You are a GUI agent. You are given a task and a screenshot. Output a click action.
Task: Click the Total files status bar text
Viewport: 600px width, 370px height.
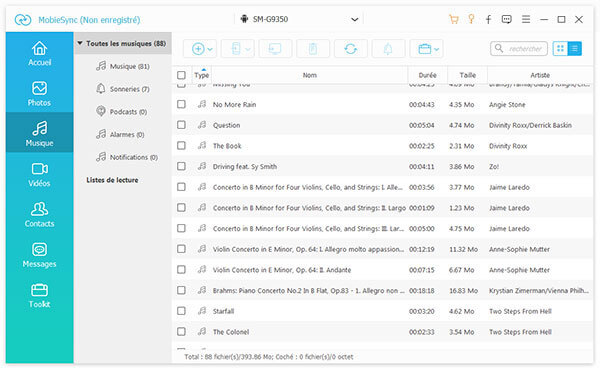tap(269, 357)
